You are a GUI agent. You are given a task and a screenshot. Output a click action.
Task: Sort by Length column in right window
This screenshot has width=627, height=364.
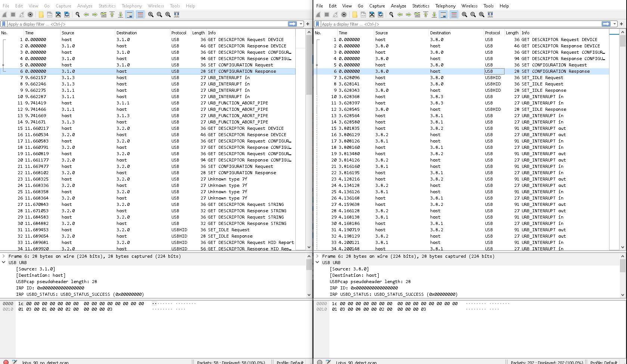click(512, 33)
